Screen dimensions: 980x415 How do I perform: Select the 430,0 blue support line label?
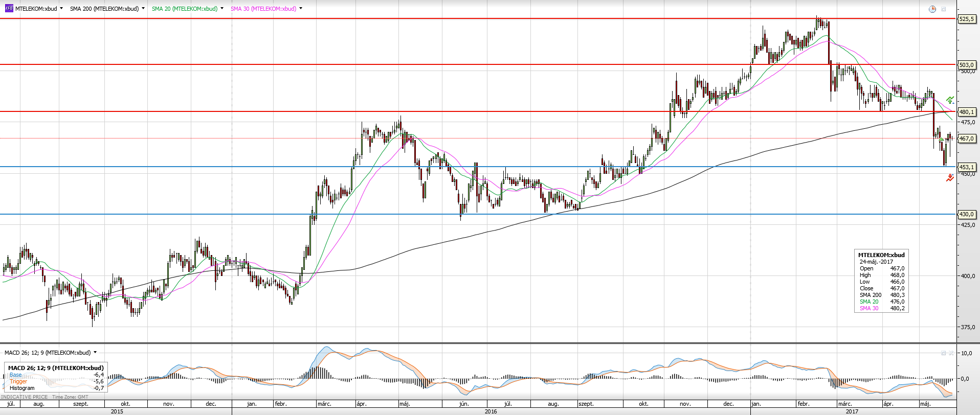(967, 215)
